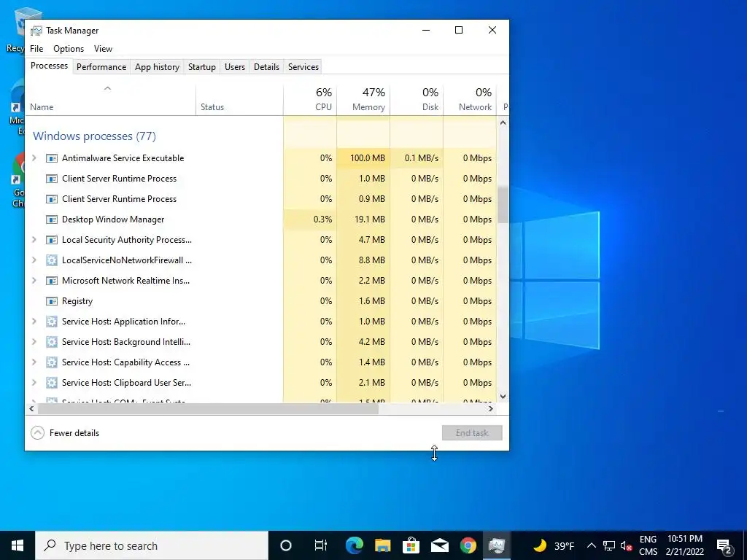Select the Registry process row text
Viewport: 747px width, 560px height.
coord(77,301)
